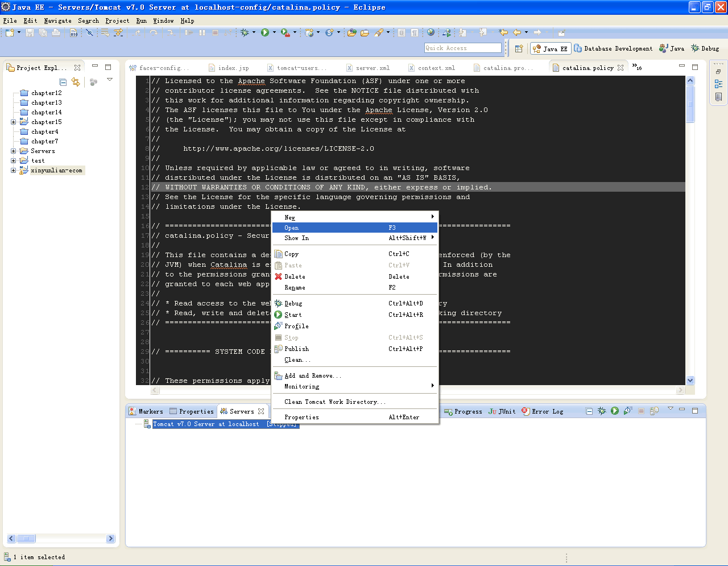
Task: Toggle Show Whitespace Characters pilcrow icon
Action: (x=415, y=33)
